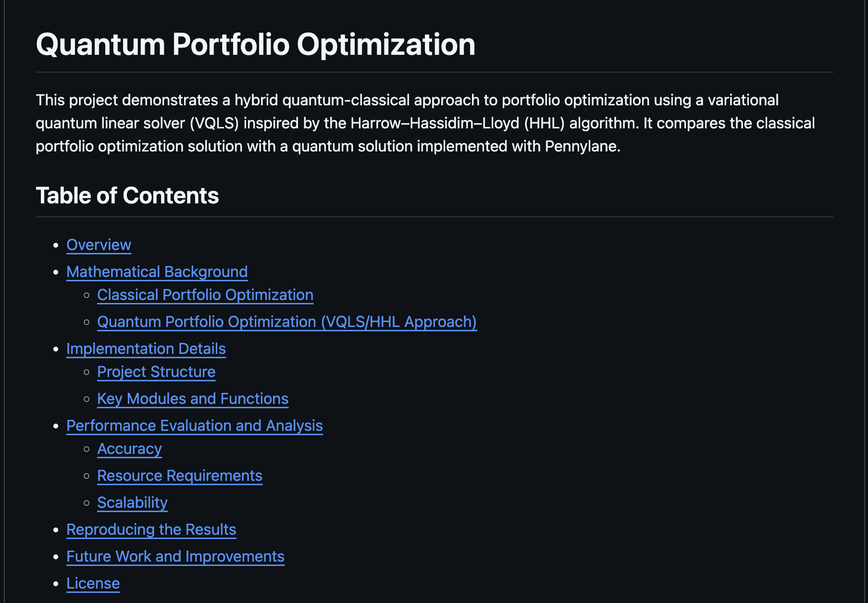Viewport: 868px width, 603px height.
Task: Open Key Modules and Functions link
Action: click(193, 399)
